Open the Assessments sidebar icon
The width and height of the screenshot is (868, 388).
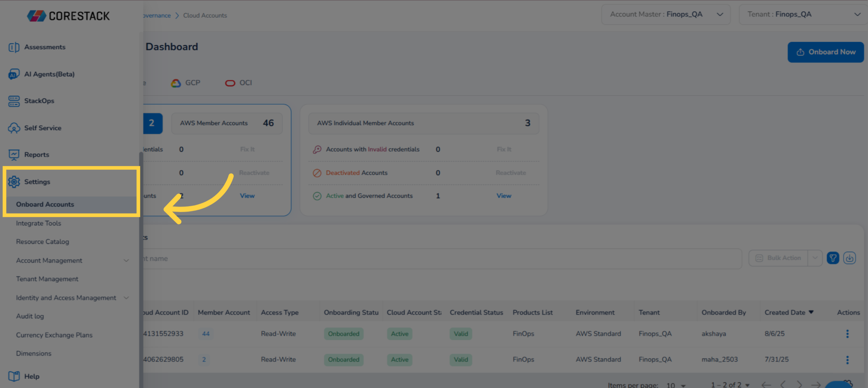(14, 47)
